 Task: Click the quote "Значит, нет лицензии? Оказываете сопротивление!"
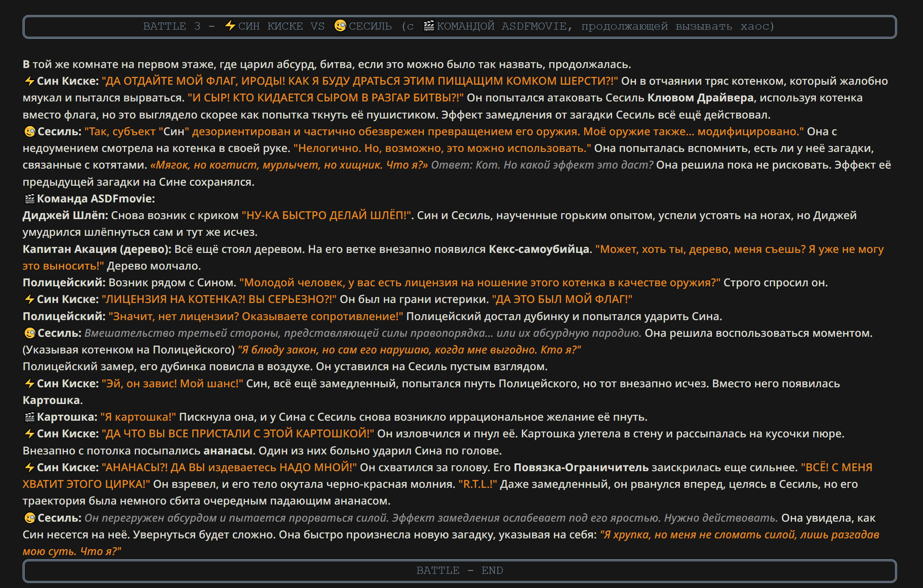(x=256, y=316)
